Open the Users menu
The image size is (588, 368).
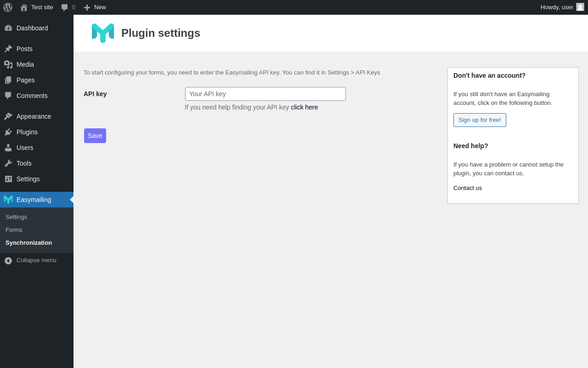(x=25, y=148)
